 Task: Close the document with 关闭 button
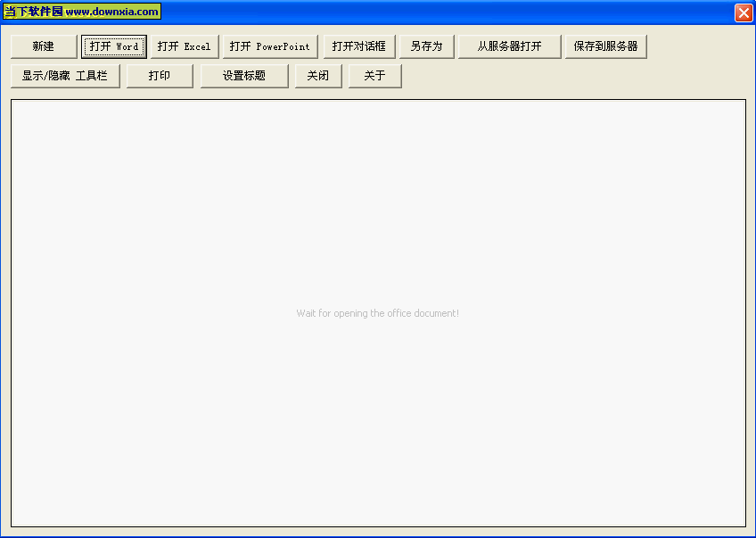tap(318, 76)
